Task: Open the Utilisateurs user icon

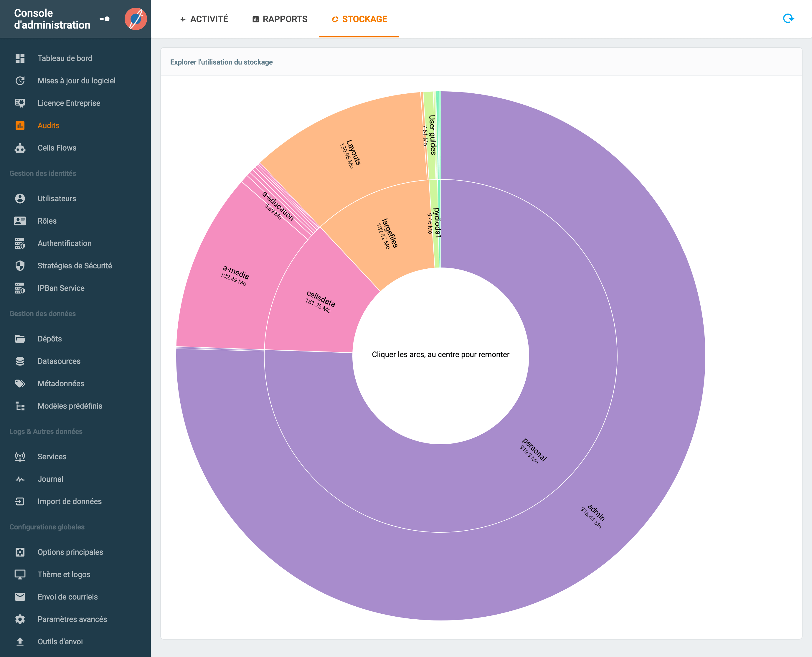Action: tap(20, 199)
